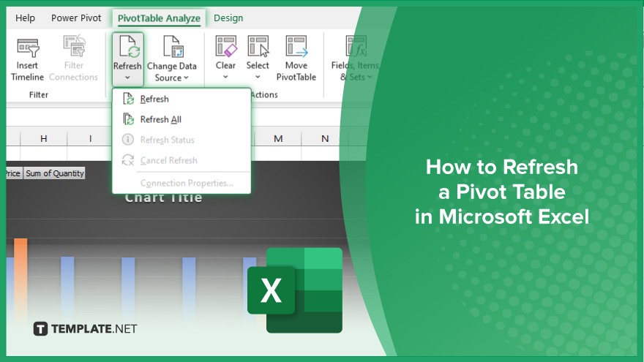This screenshot has width=644, height=362.
Task: Click the Change Data Source icon
Action: pyautogui.click(x=173, y=46)
